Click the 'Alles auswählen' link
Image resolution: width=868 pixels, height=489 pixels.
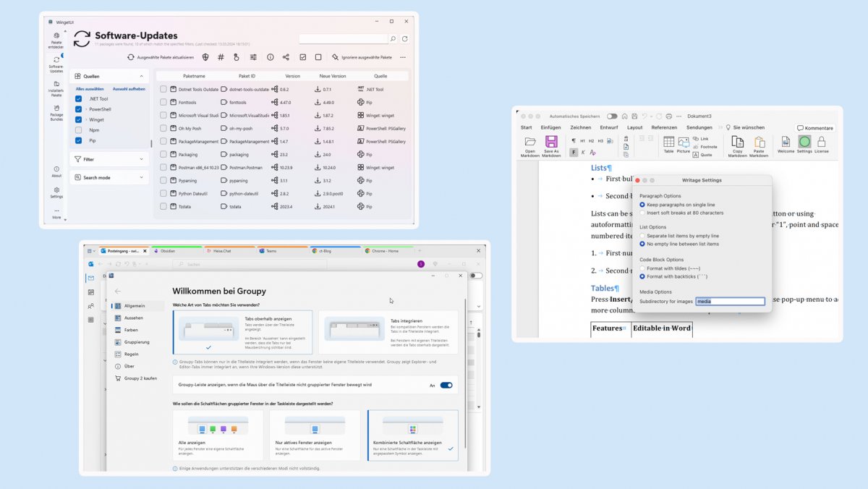90,89
